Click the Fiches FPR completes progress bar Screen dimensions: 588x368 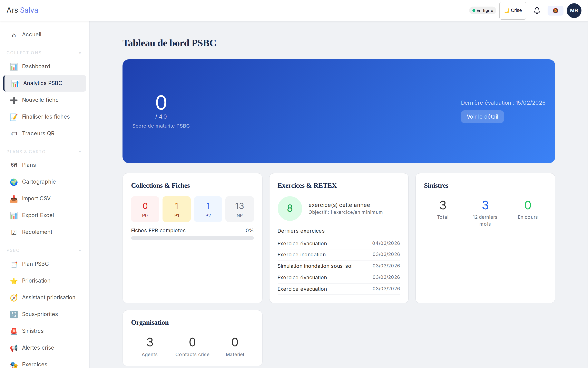pos(193,238)
